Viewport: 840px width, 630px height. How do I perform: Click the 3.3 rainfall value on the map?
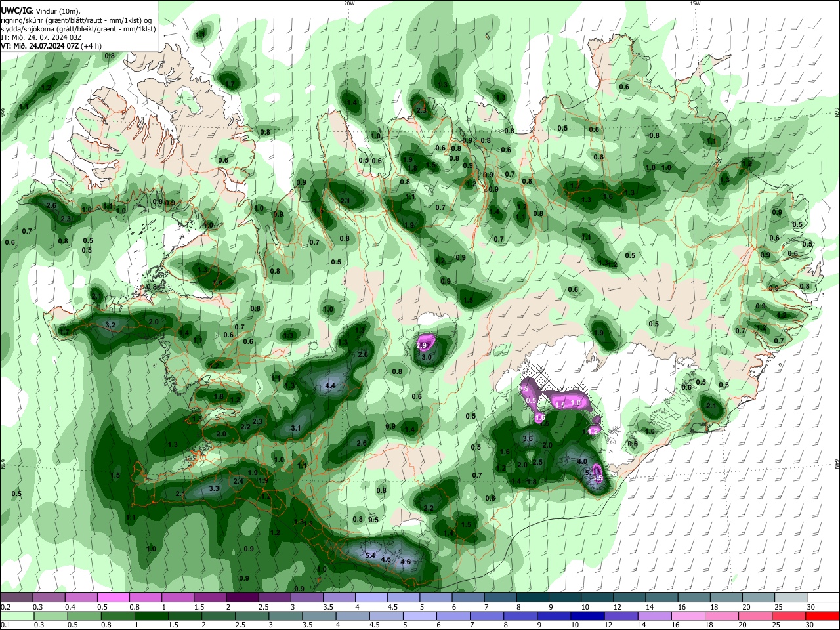[214, 489]
